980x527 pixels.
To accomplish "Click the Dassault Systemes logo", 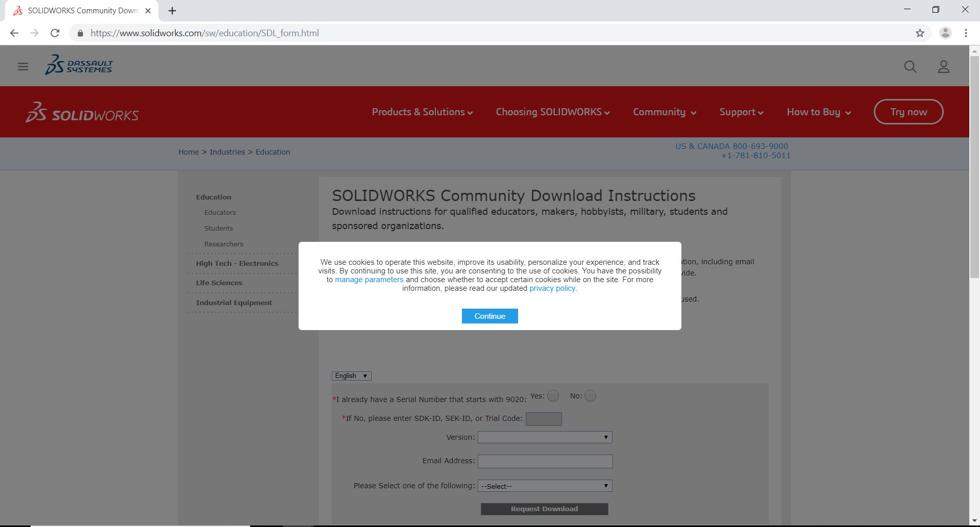I will tap(79, 65).
